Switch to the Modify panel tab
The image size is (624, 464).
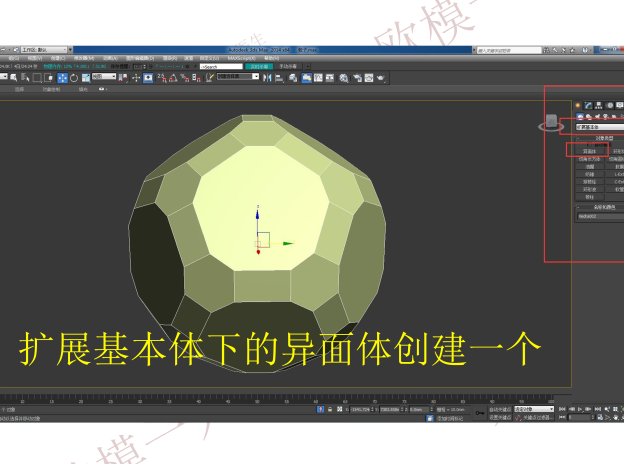pos(588,105)
